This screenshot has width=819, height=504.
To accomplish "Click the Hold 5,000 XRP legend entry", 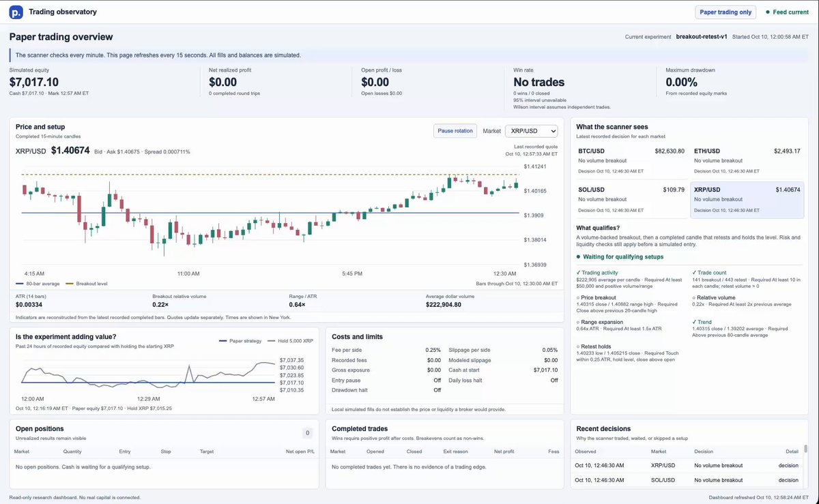I will (290, 340).
